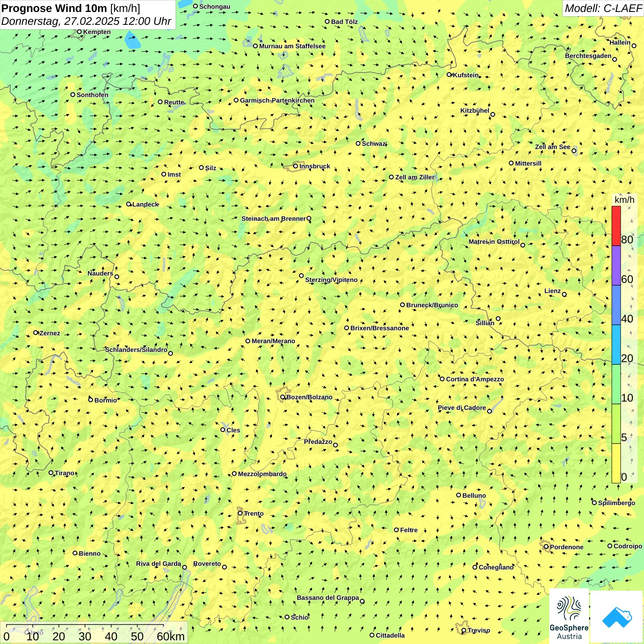Screen dimensions: 644x644
Task: Click the 'Berchtesgaden' map label
Action: point(588,56)
